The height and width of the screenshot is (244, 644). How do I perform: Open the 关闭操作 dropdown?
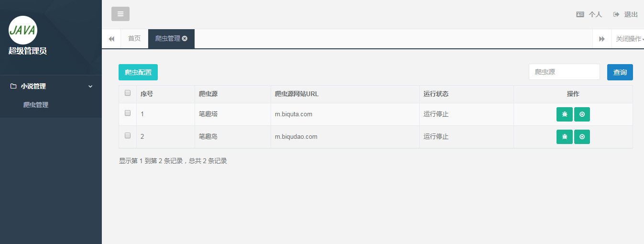pyautogui.click(x=628, y=39)
